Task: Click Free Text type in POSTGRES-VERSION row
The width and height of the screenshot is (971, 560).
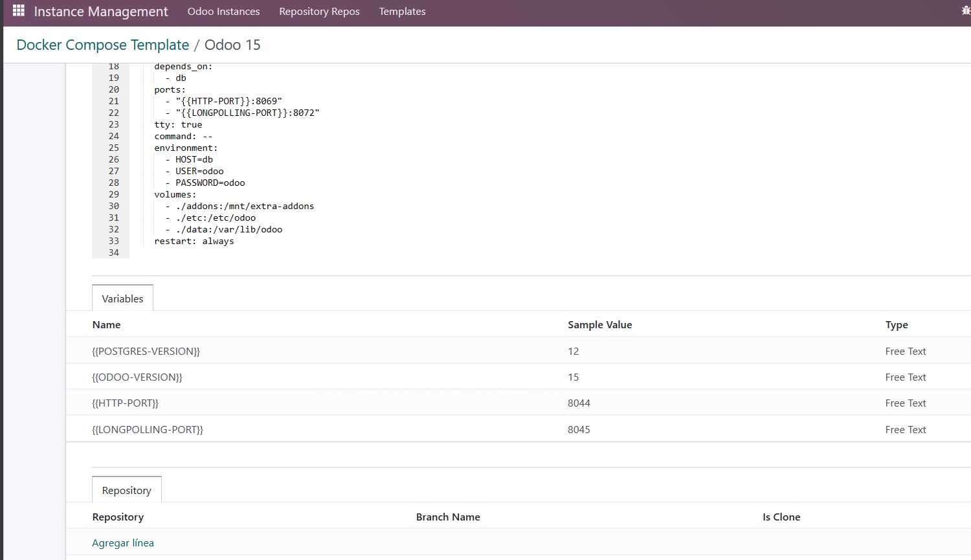Action: tap(906, 351)
